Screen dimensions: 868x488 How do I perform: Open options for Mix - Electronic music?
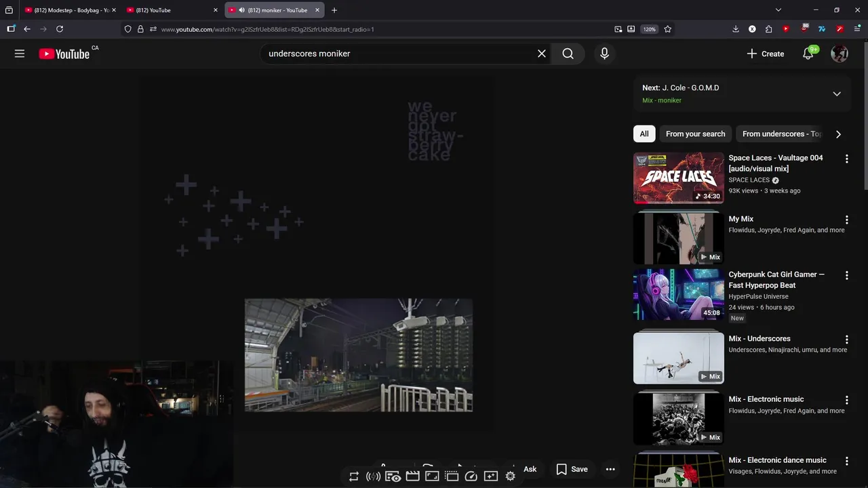[x=846, y=400]
